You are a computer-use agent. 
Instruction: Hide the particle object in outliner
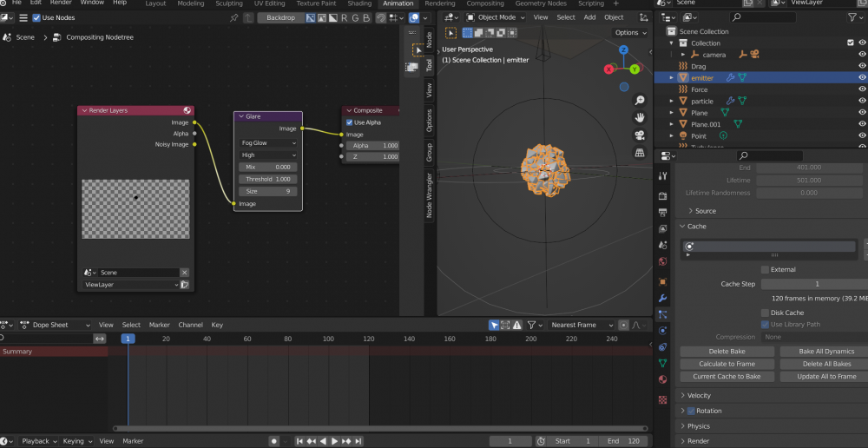tap(862, 102)
